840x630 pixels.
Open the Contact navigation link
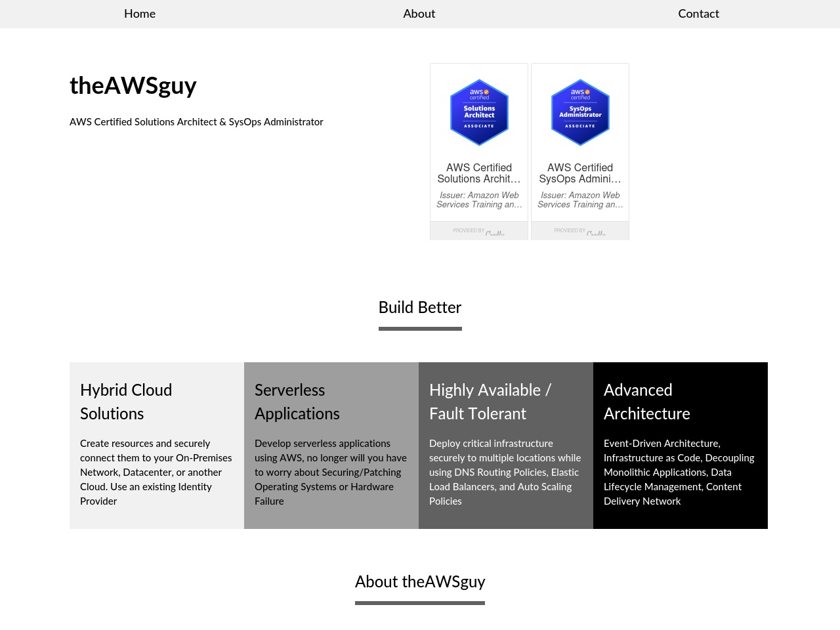[698, 14]
